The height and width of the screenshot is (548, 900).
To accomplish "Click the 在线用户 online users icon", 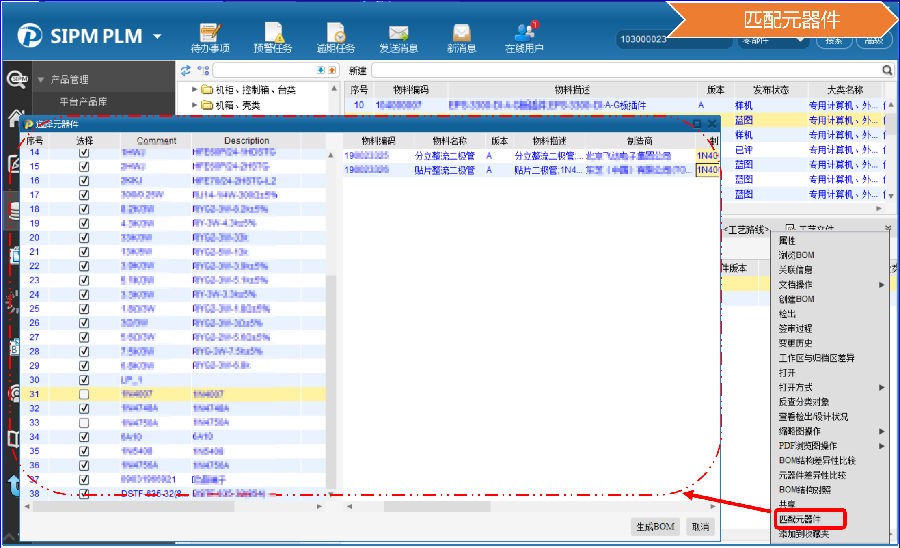I will click(524, 36).
